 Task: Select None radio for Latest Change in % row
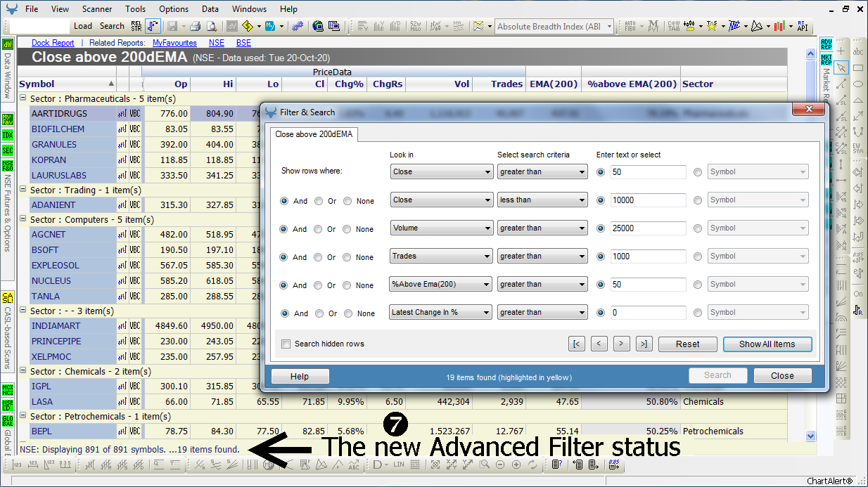click(348, 313)
